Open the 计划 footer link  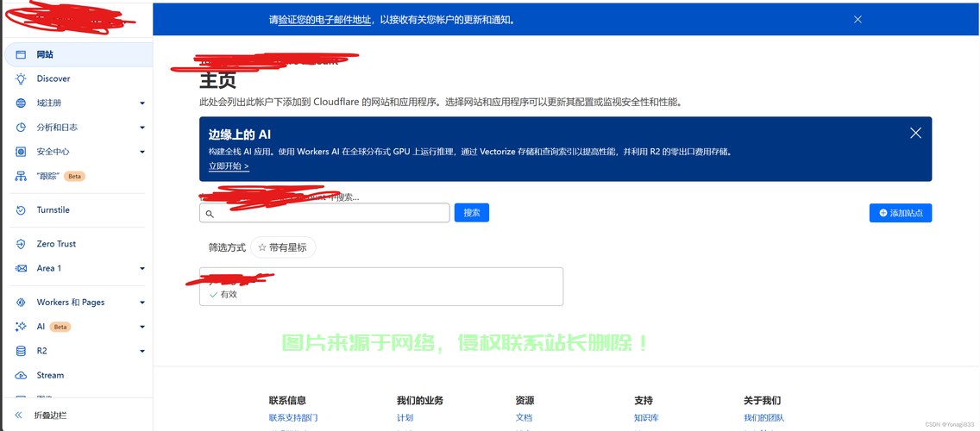click(x=405, y=417)
